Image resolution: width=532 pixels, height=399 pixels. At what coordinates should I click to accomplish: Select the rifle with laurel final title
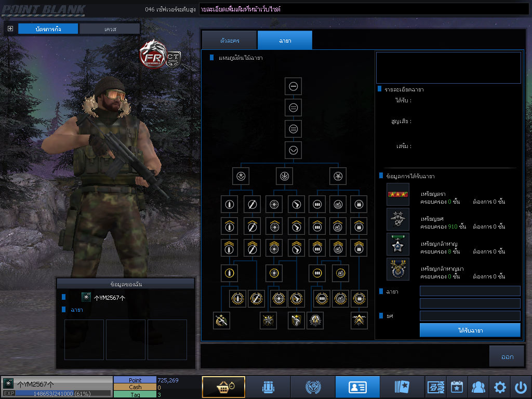tap(221, 320)
